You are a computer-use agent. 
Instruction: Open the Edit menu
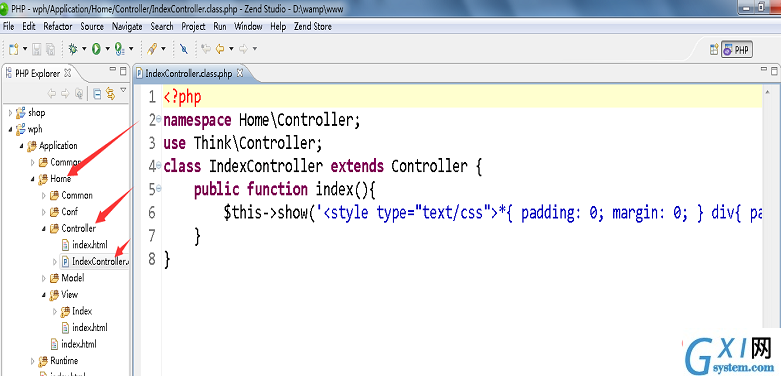(x=29, y=26)
